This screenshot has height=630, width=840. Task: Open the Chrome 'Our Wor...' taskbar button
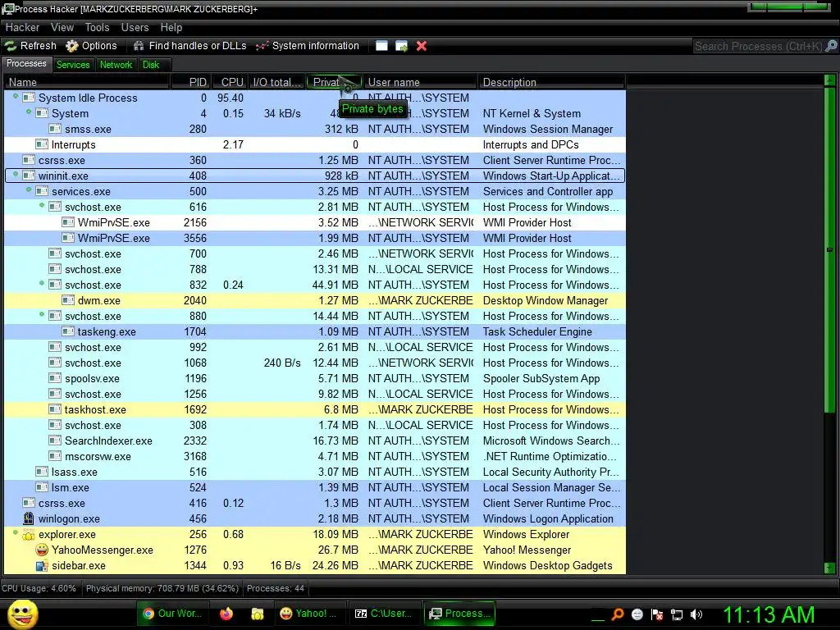click(173, 614)
